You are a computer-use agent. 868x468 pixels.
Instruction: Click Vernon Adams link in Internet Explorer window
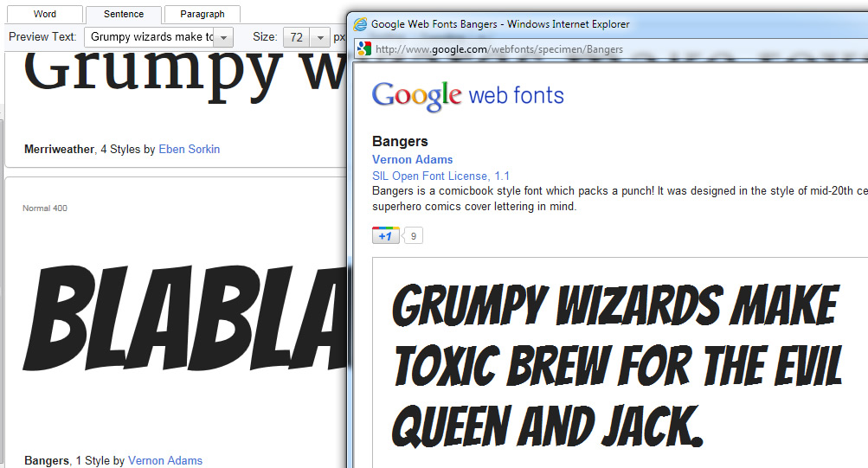pos(413,159)
